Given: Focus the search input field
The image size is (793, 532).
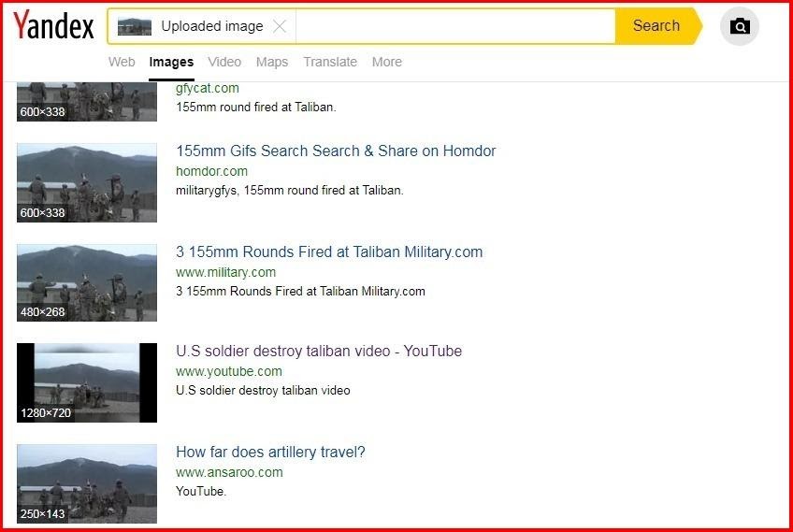Looking at the screenshot, I should (x=455, y=26).
